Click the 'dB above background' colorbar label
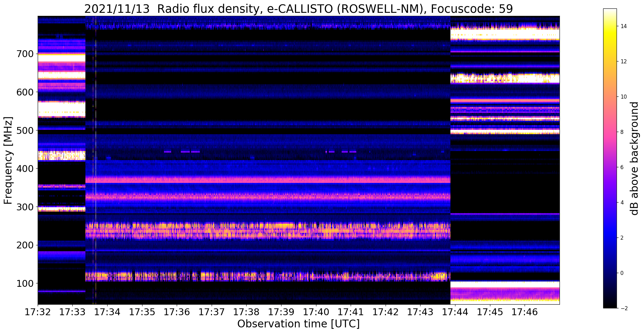Image resolution: width=644 pixels, height=333 pixels. tap(634, 159)
